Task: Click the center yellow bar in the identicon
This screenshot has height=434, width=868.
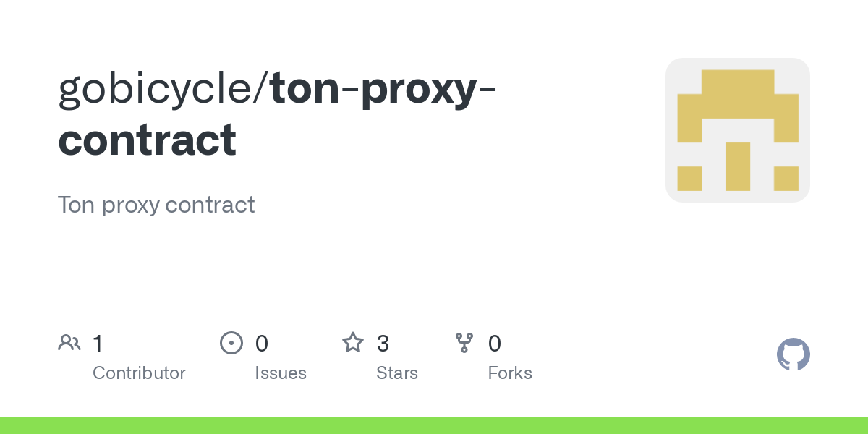Action: (738, 166)
